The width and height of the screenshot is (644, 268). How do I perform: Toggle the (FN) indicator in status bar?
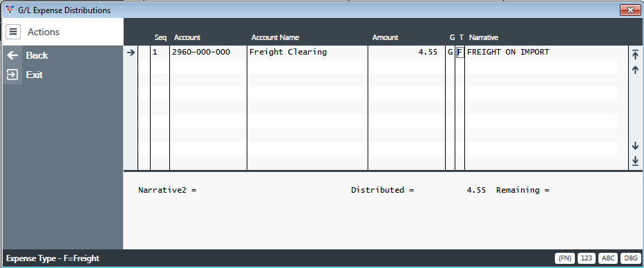pyautogui.click(x=565, y=258)
